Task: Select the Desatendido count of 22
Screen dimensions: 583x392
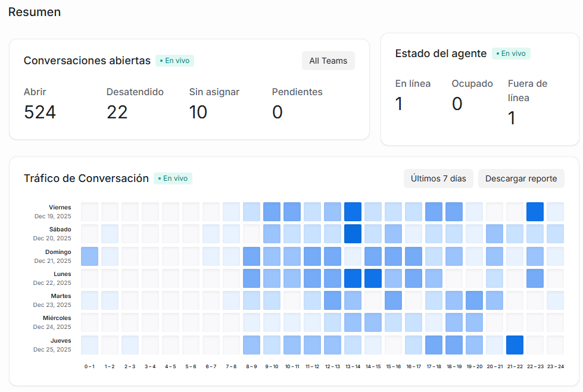Action: [117, 112]
